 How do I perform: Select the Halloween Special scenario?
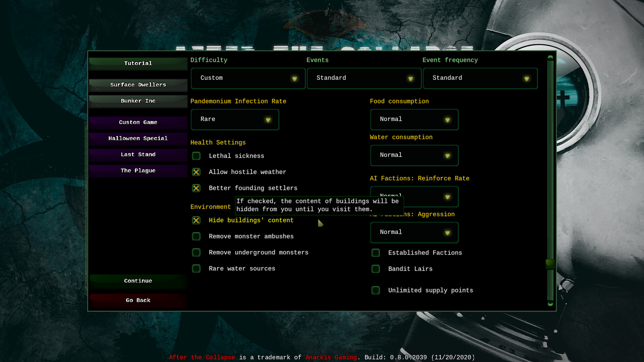point(138,139)
